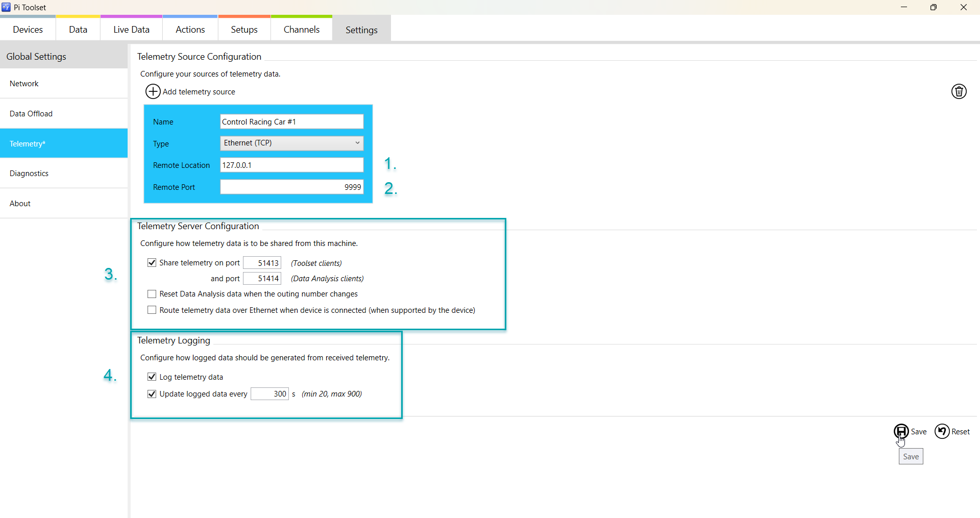Click the update interval field 300
The width and height of the screenshot is (980, 518).
coord(269,393)
